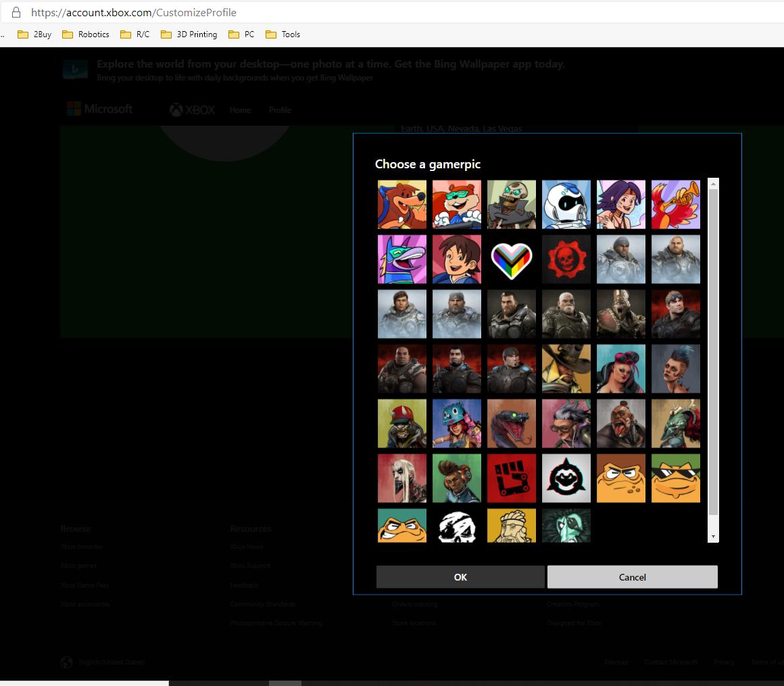Choose the gray-haired goggles character gamerpic
Screen dimensions: 784x686
[x=566, y=424]
